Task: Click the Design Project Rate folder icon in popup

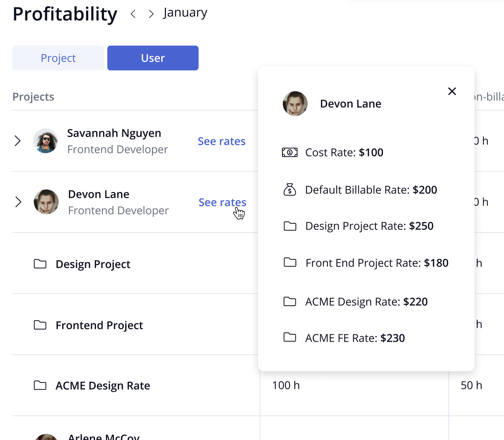Action: pos(290,226)
